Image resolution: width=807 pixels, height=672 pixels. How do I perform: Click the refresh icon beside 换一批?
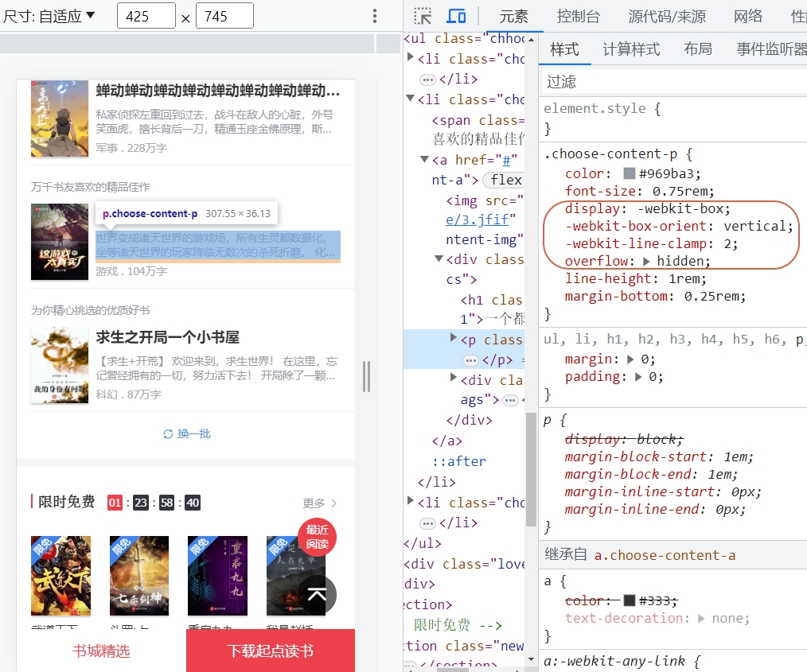(x=168, y=434)
